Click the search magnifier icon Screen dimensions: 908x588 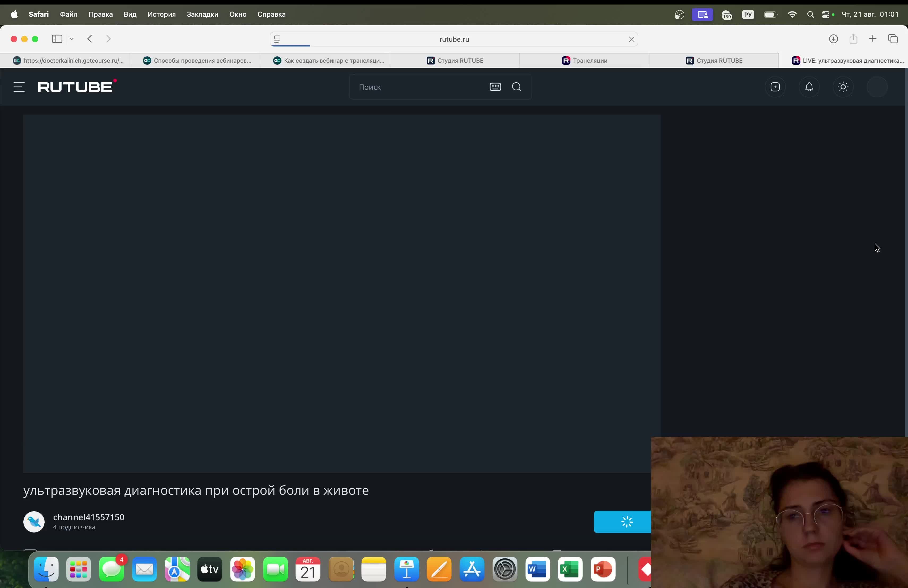[x=517, y=87]
